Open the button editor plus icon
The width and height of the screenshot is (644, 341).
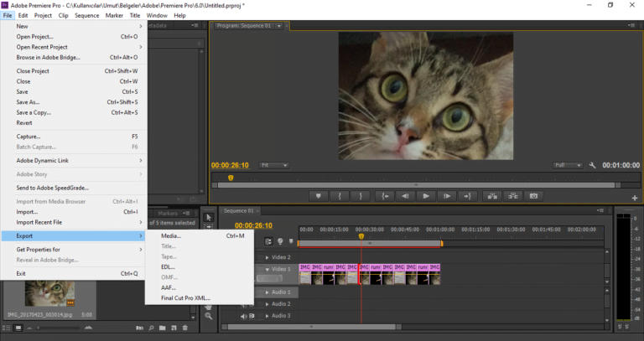pyautogui.click(x=635, y=199)
